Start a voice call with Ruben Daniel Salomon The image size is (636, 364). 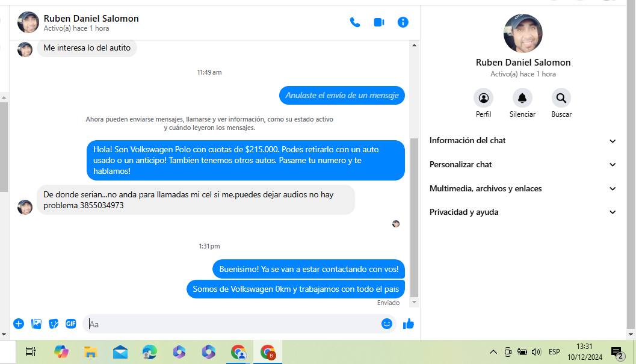pyautogui.click(x=355, y=22)
